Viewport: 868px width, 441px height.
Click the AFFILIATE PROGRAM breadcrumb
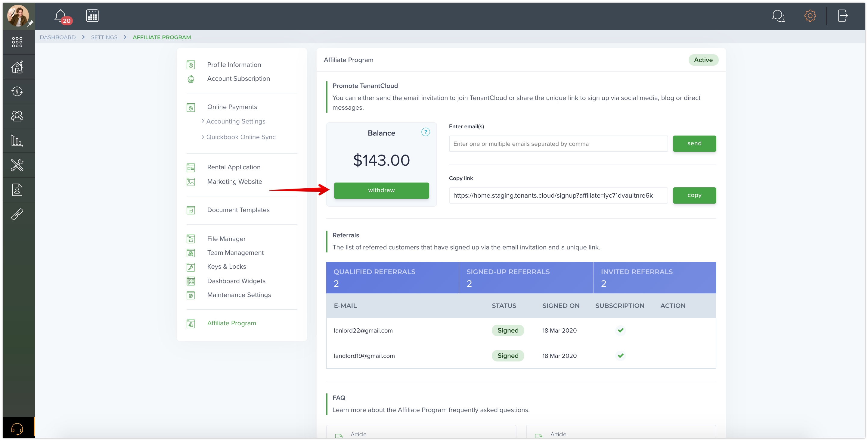[x=162, y=37]
